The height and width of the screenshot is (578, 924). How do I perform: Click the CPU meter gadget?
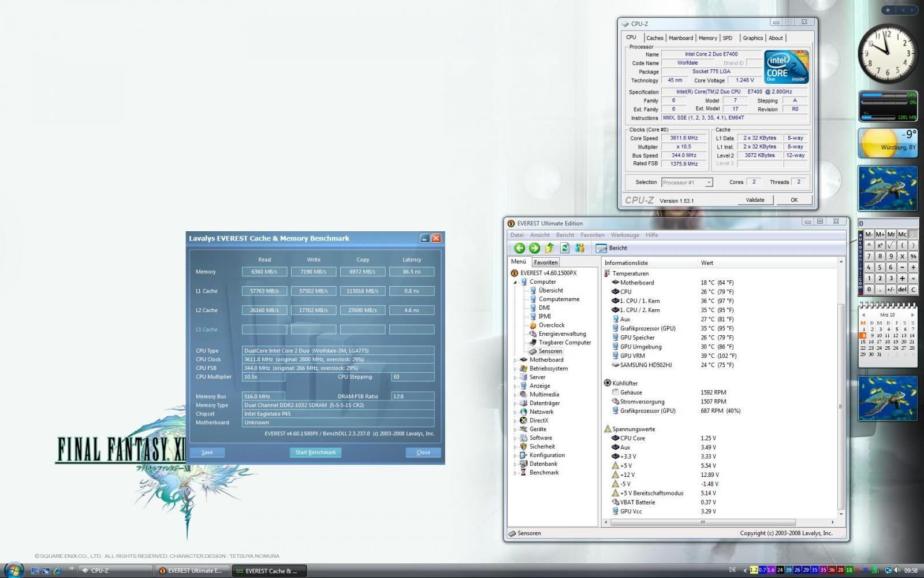point(888,106)
